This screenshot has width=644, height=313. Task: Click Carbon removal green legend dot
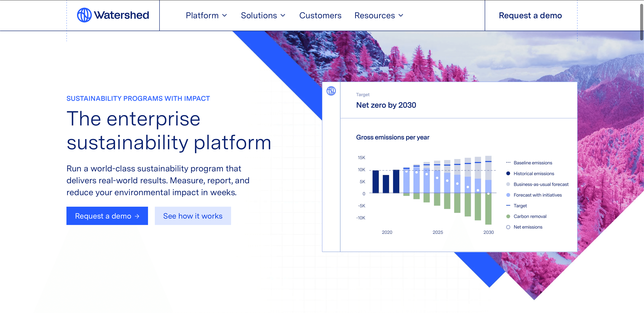pos(508,216)
